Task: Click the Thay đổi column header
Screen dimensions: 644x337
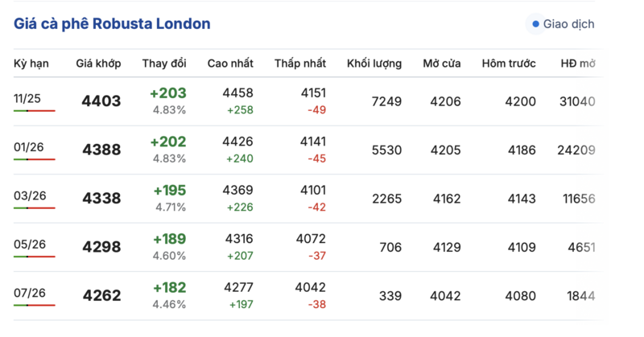Action: [x=165, y=64]
